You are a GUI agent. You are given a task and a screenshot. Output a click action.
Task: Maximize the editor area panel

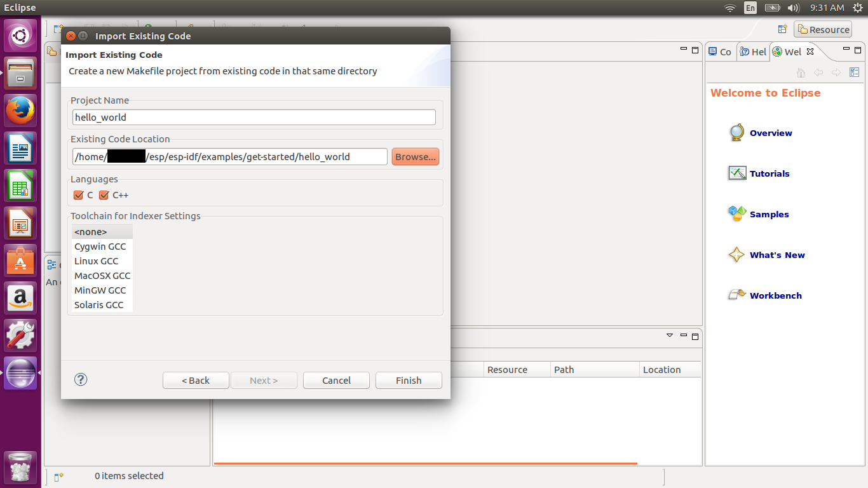695,50
